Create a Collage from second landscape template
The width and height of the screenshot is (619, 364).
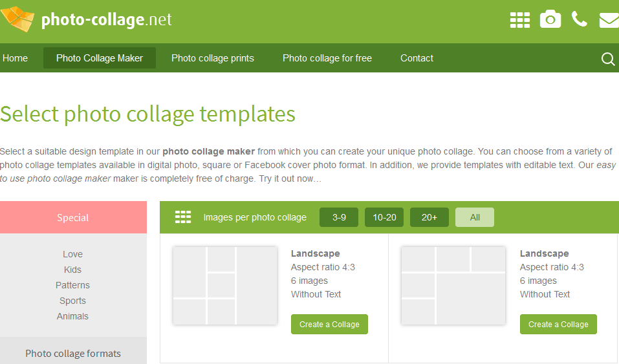pyautogui.click(x=558, y=324)
